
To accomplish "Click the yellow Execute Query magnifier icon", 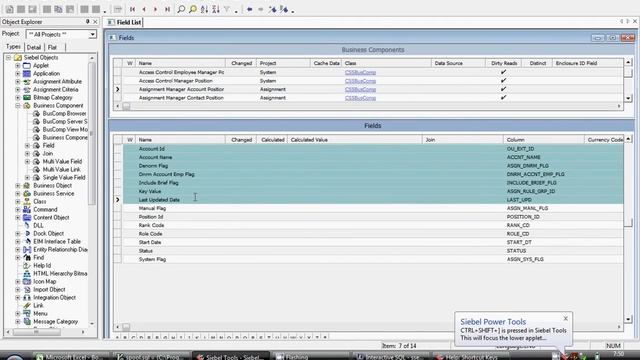I will point(193,9).
